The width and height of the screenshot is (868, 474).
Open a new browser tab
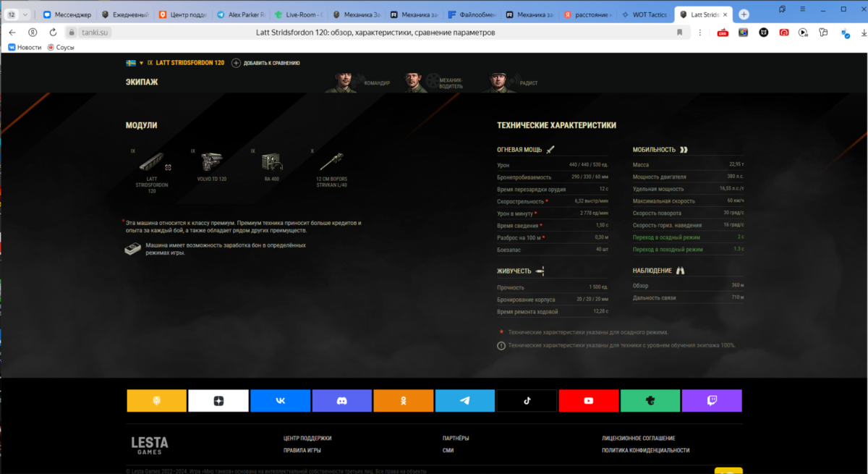point(744,14)
